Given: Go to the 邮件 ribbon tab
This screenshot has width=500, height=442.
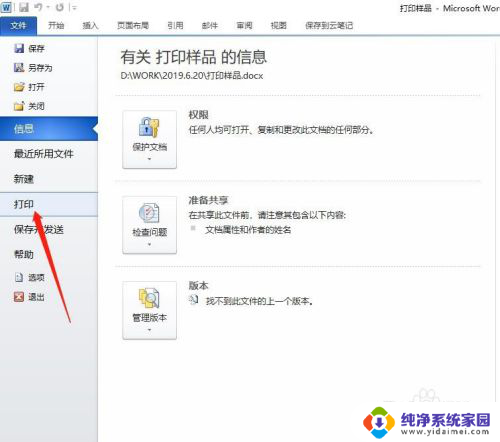Looking at the screenshot, I should 210,25.
